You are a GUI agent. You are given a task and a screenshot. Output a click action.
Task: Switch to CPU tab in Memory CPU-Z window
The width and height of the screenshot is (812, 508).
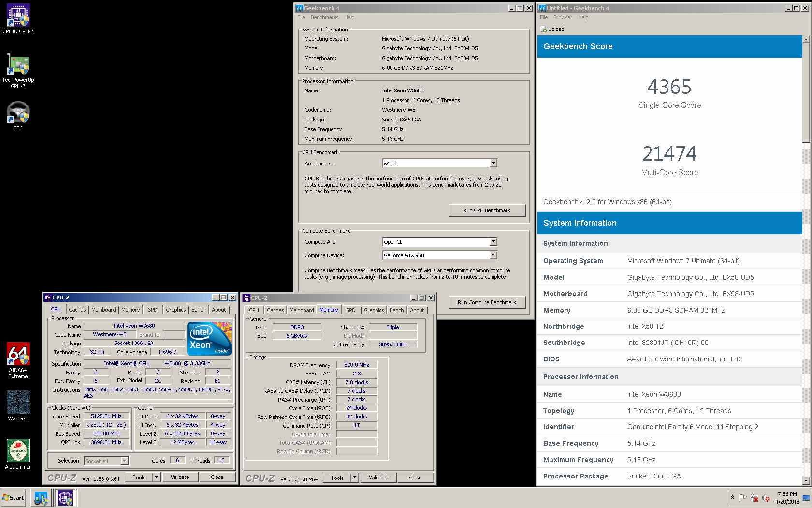point(254,310)
